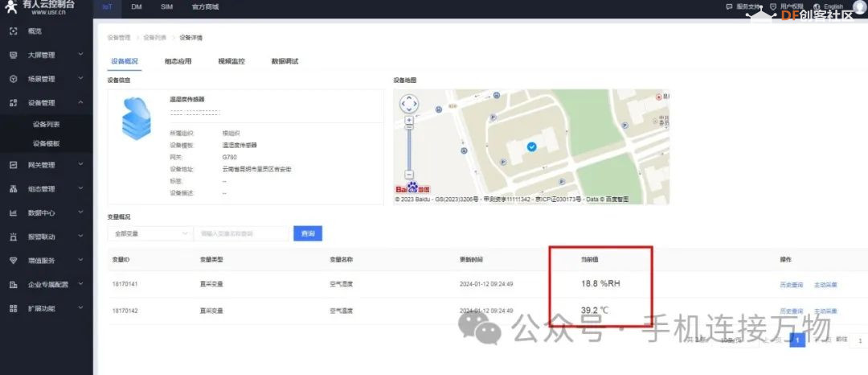868x375 pixels.
Task: Click the blue cloud device image
Action: 136,117
